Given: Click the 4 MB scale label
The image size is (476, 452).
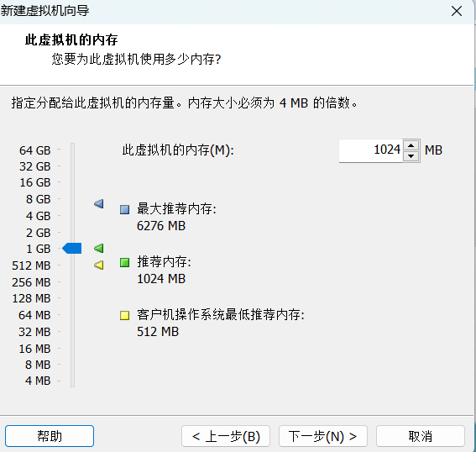Looking at the screenshot, I should (x=38, y=381).
